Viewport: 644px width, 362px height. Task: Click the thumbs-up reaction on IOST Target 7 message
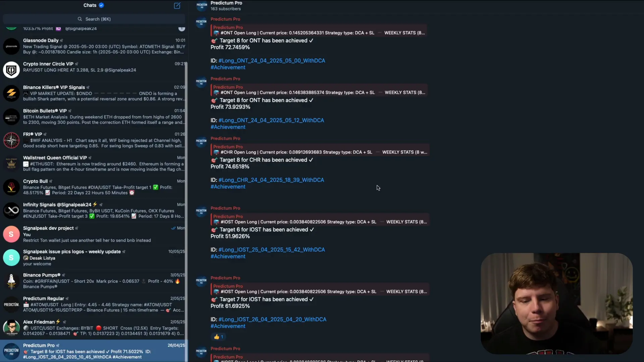(x=218, y=337)
